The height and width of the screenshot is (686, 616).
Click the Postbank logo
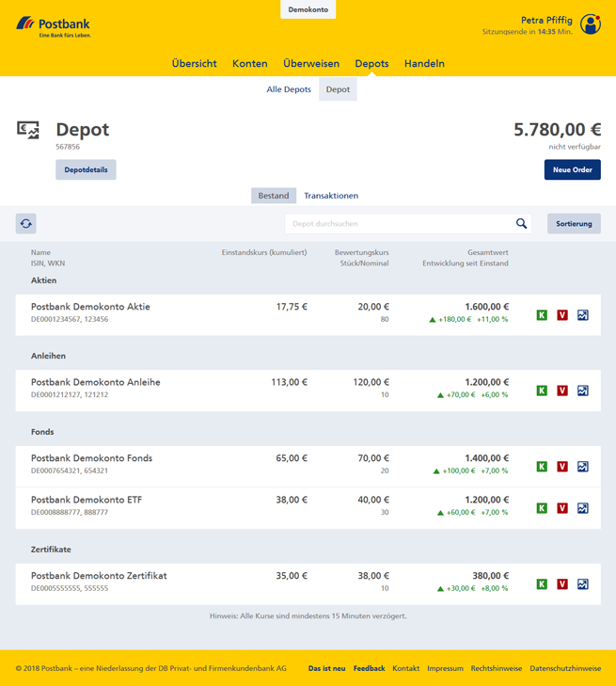pyautogui.click(x=54, y=27)
